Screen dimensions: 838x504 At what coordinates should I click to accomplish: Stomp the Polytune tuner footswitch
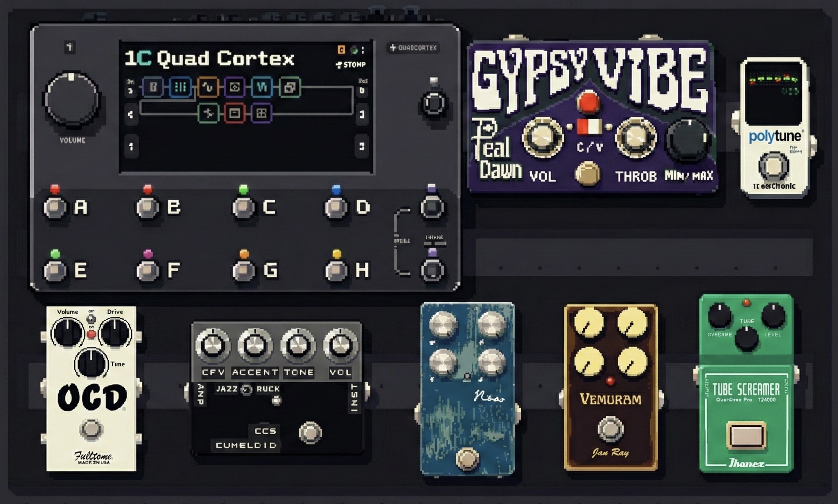pos(773,166)
